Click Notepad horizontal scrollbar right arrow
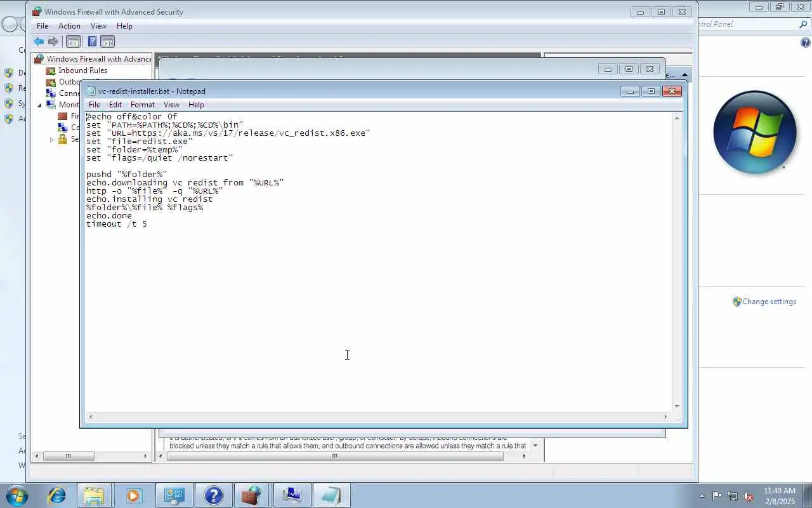 665,417
